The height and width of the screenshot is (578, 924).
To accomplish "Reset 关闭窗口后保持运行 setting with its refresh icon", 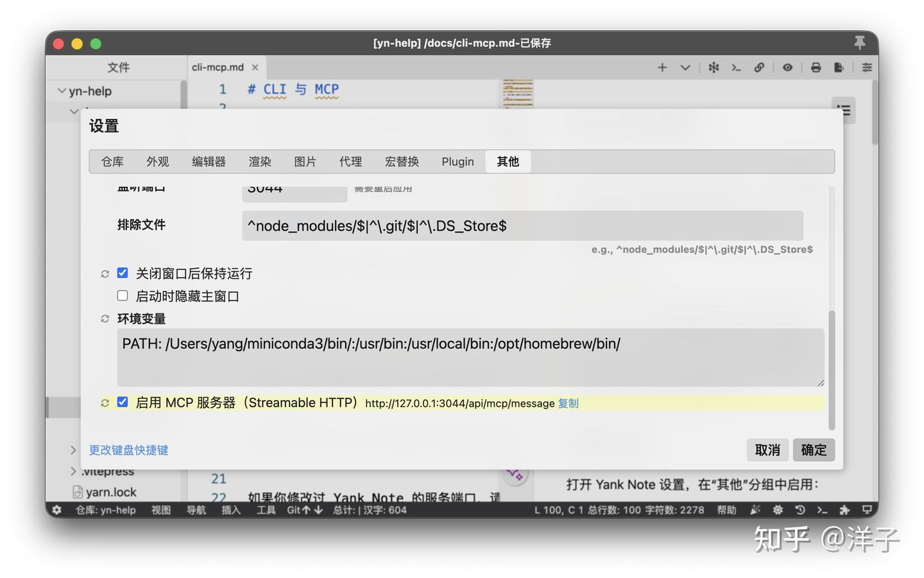I will click(105, 274).
